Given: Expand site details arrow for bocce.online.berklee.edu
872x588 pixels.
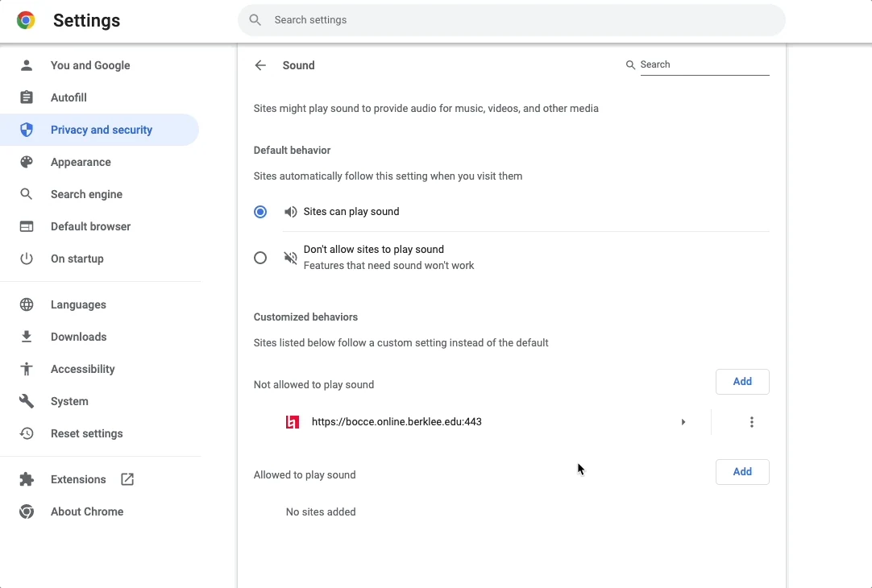Looking at the screenshot, I should coord(683,422).
